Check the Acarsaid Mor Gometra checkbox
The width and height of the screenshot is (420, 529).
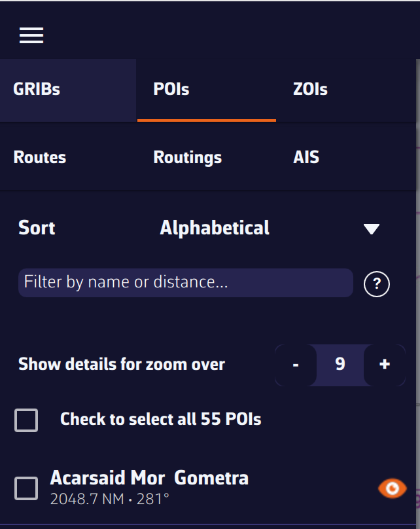click(26, 488)
